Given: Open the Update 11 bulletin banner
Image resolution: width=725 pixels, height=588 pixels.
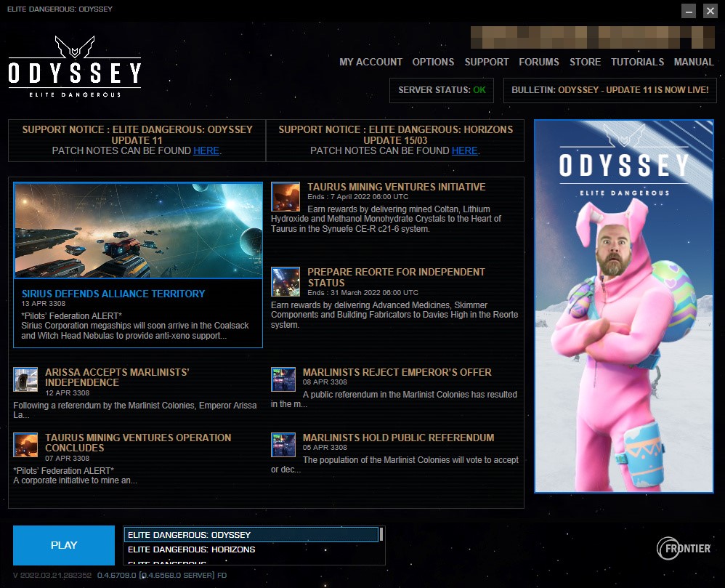Looking at the screenshot, I should pyautogui.click(x=610, y=89).
